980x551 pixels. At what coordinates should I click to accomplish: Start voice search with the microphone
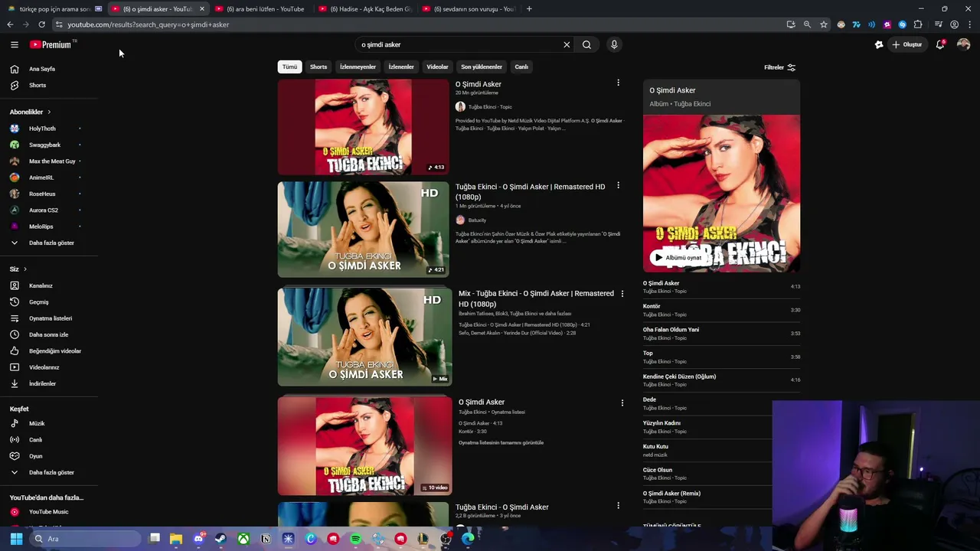point(614,44)
